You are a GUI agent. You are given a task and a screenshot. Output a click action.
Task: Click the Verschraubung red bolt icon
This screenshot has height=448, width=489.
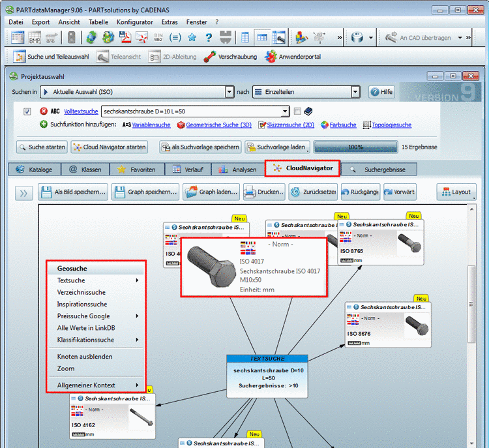pos(210,57)
